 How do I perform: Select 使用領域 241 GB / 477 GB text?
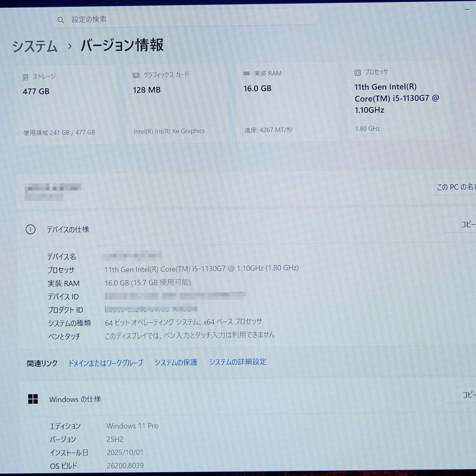(59, 133)
